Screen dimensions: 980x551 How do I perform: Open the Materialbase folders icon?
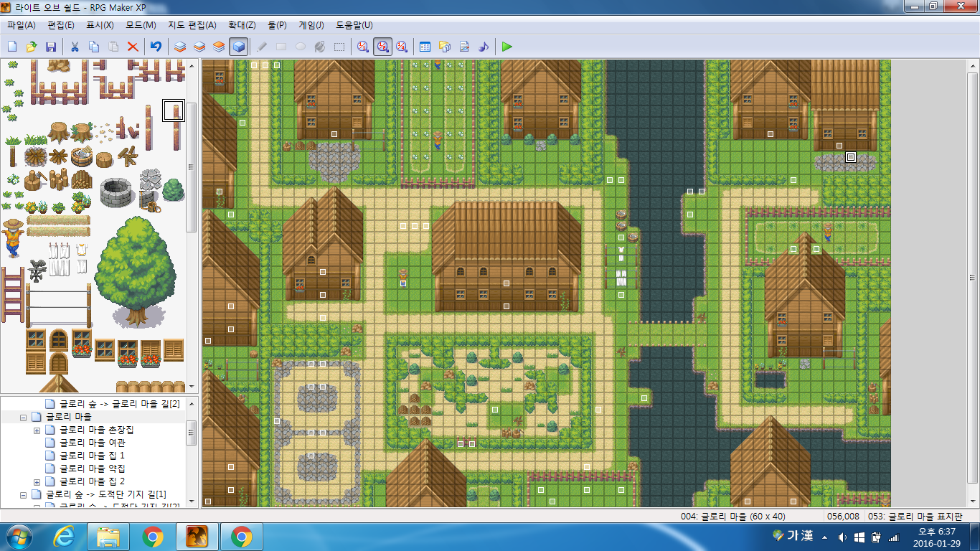[445, 47]
